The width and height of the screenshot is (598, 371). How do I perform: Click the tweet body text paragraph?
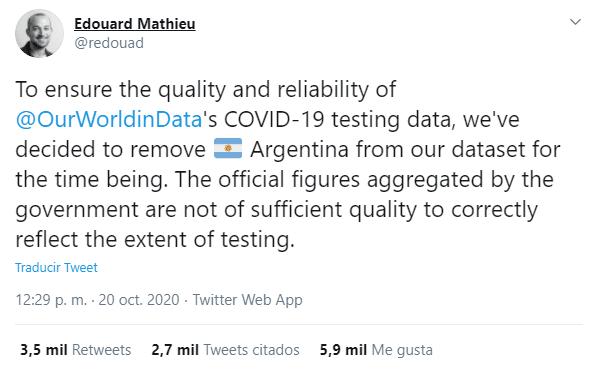coord(288,164)
